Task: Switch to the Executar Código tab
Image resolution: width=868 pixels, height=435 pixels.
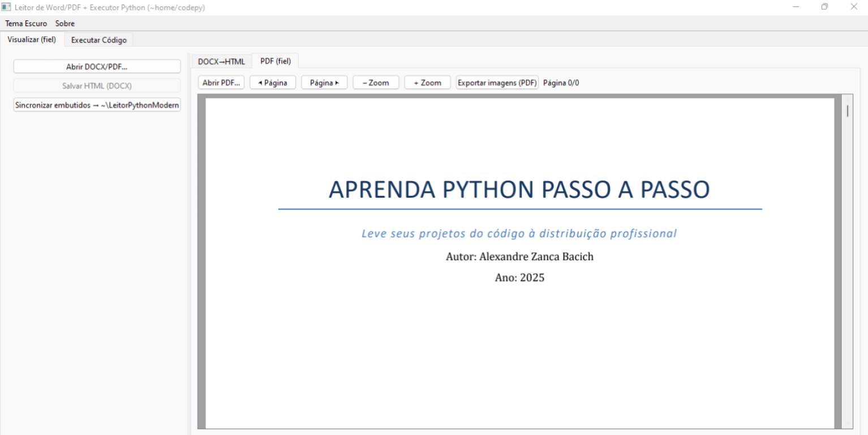Action: [x=99, y=40]
